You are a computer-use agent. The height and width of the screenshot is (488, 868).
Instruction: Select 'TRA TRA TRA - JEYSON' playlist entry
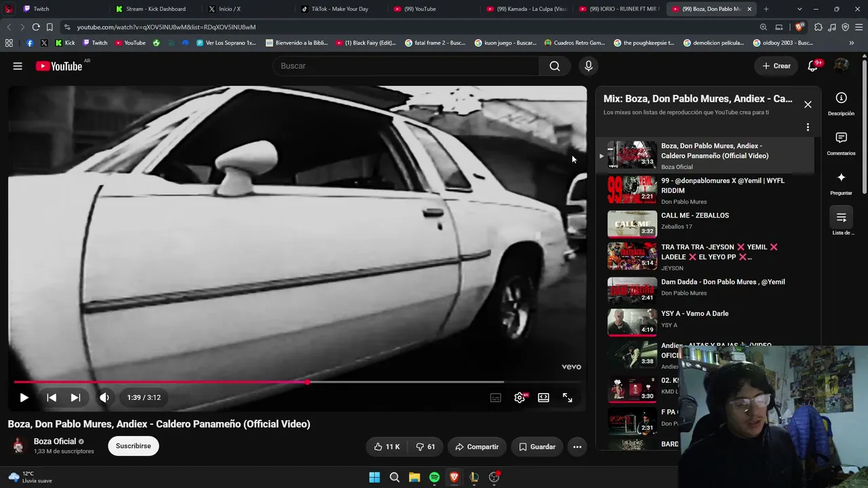pos(705,257)
